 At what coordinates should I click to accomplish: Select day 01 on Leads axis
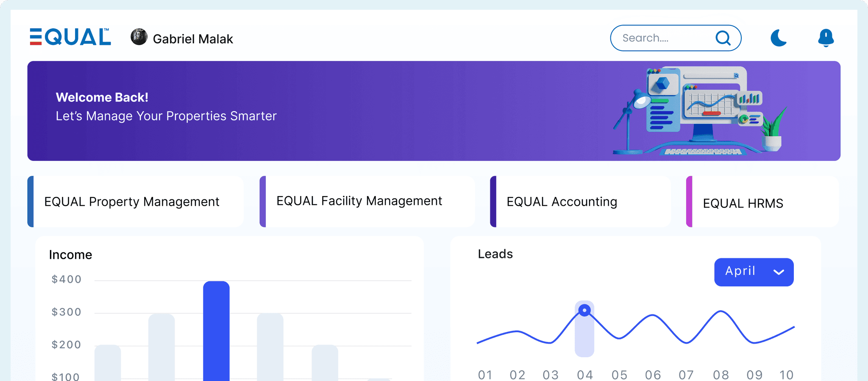coord(485,375)
